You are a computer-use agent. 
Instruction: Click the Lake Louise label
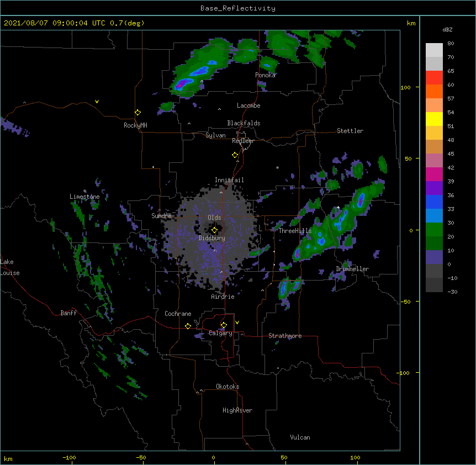click(10, 267)
